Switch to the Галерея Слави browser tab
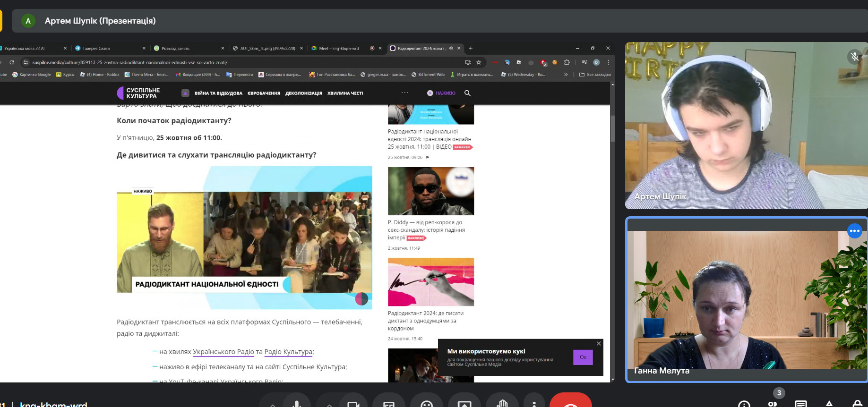868x407 pixels. [x=111, y=48]
